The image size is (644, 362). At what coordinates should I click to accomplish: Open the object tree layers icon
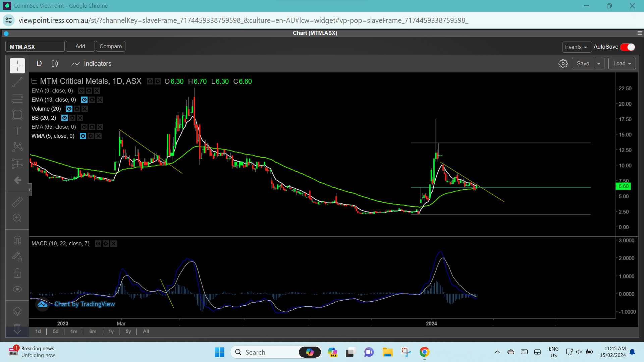click(x=17, y=311)
